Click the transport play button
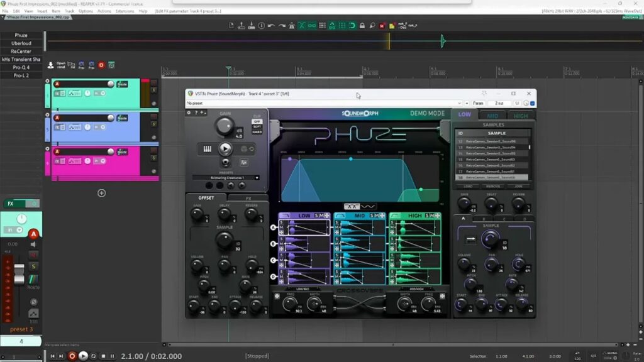Viewport: 644px width, 362px height. coord(83,356)
